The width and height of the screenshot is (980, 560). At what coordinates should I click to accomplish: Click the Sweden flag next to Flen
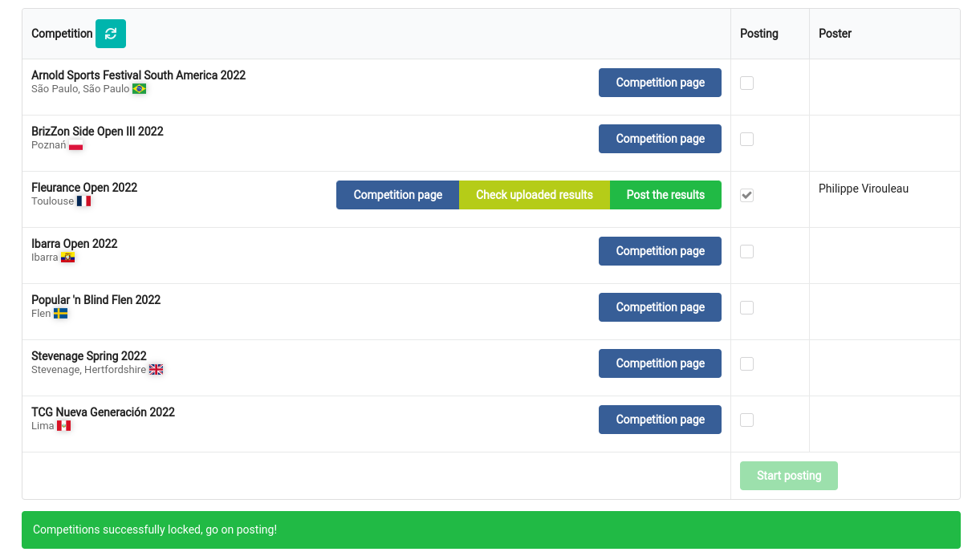point(60,314)
